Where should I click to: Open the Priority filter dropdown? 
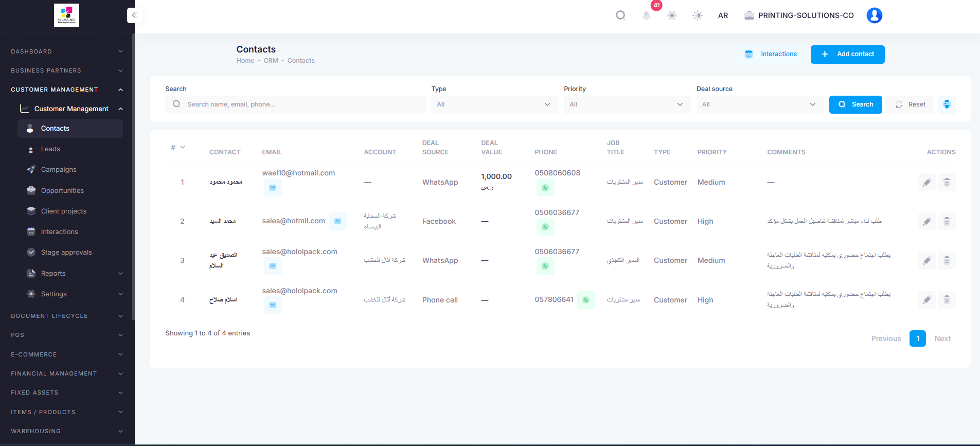point(627,104)
